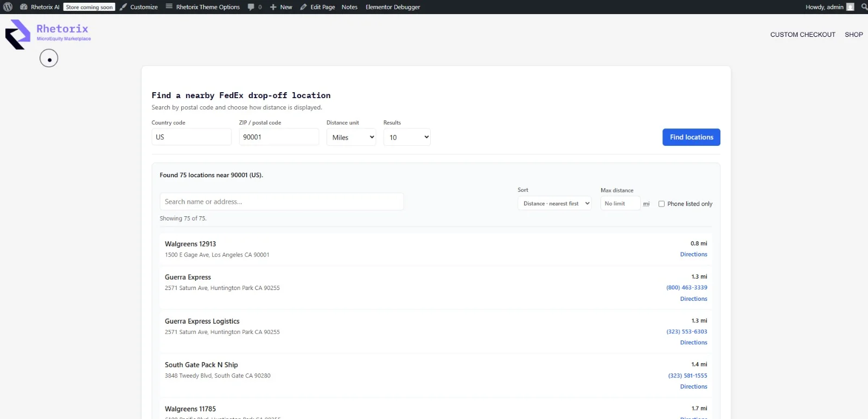Viewport: 868px width, 419px height.
Task: Open Rhetorix Theme Options
Action: pos(202,7)
